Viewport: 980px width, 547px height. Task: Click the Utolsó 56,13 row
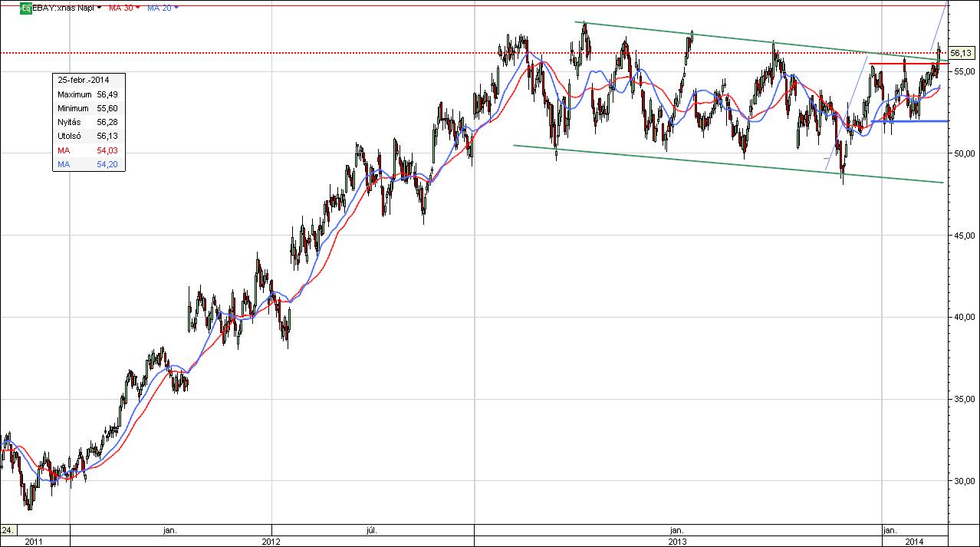point(87,136)
